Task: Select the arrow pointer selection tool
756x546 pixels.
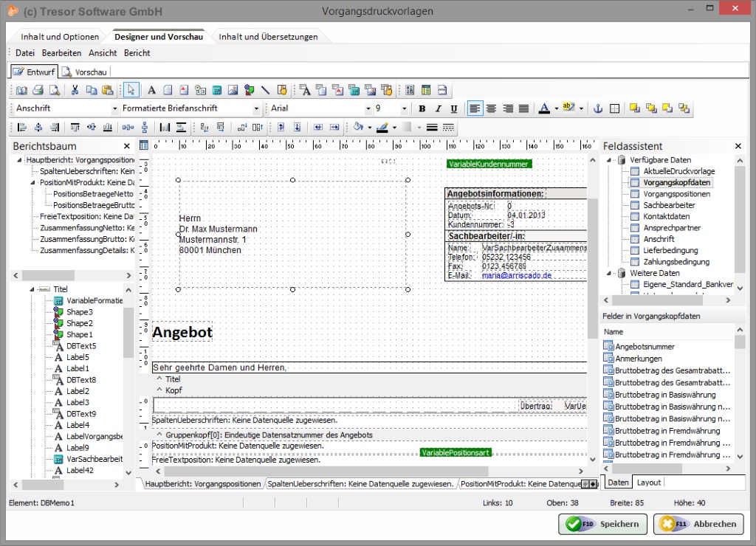Action: pyautogui.click(x=131, y=90)
